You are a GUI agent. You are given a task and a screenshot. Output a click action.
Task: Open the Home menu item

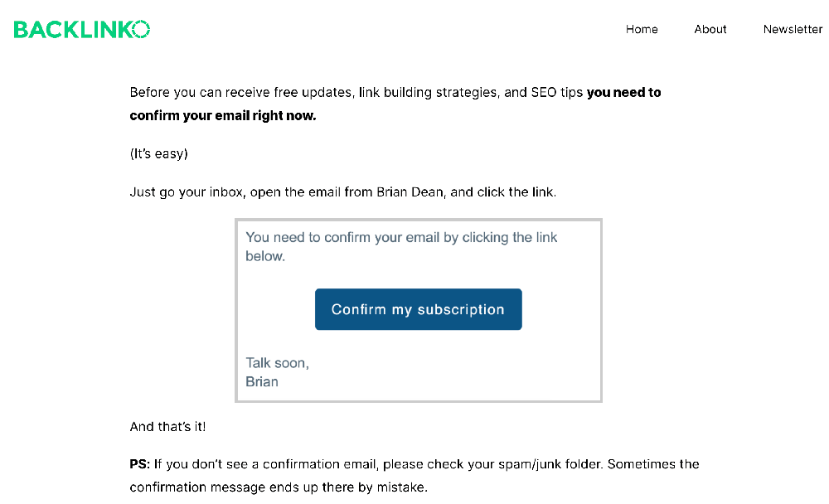(x=642, y=29)
